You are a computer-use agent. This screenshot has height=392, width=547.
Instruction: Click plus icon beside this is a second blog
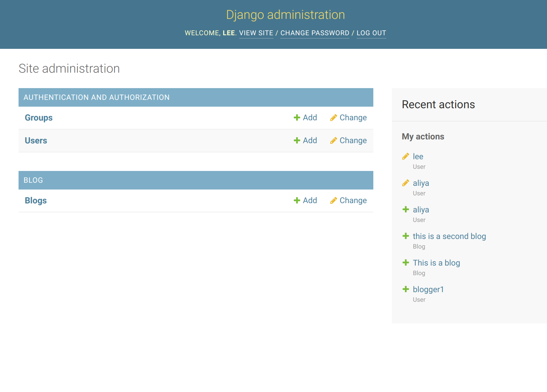pyautogui.click(x=406, y=236)
